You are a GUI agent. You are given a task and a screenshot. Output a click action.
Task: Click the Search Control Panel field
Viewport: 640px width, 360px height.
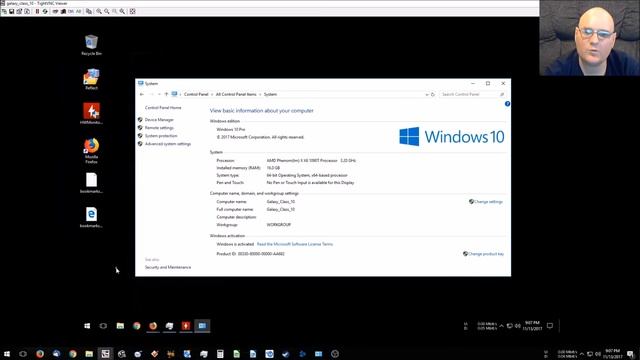(473, 94)
